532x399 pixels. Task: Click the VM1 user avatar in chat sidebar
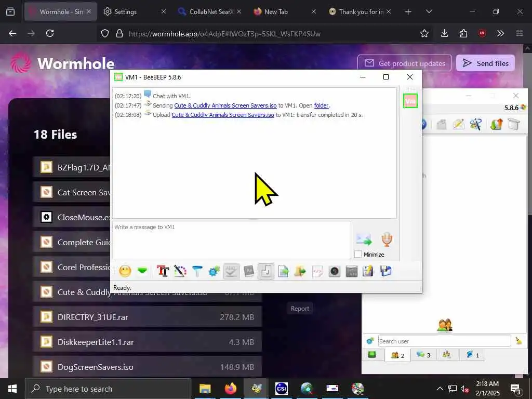click(x=410, y=101)
